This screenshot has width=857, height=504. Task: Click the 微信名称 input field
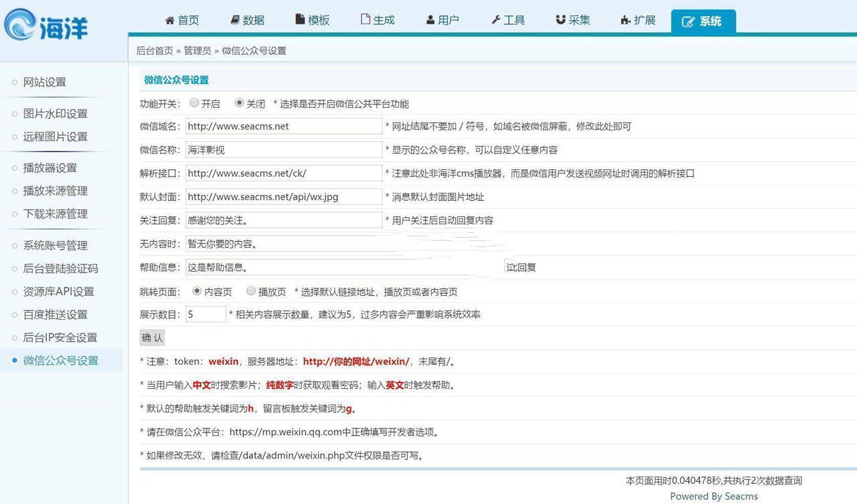click(x=284, y=149)
